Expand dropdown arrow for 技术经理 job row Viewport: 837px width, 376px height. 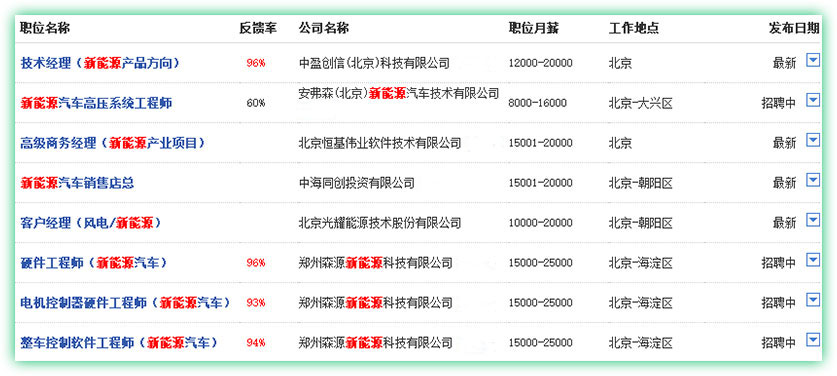tap(812, 60)
